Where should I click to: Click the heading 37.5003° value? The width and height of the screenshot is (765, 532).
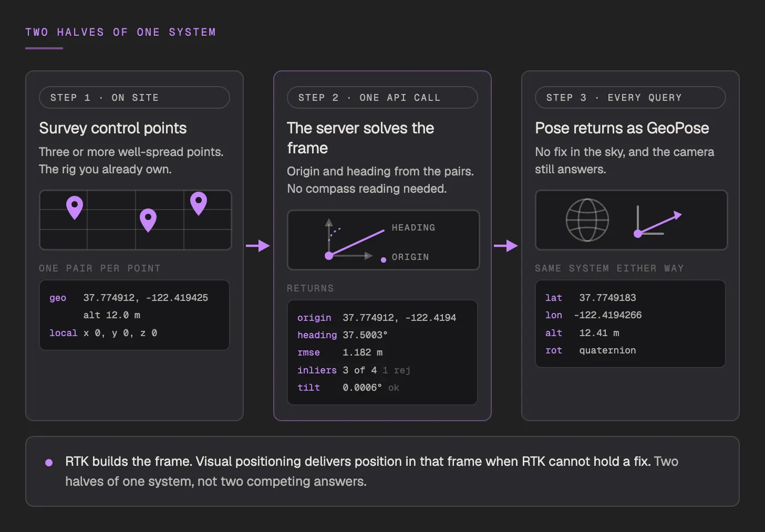(x=365, y=335)
